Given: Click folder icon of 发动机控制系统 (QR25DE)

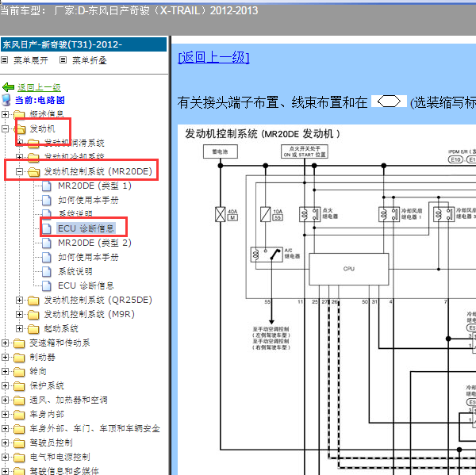Looking at the screenshot, I should (x=33, y=301).
